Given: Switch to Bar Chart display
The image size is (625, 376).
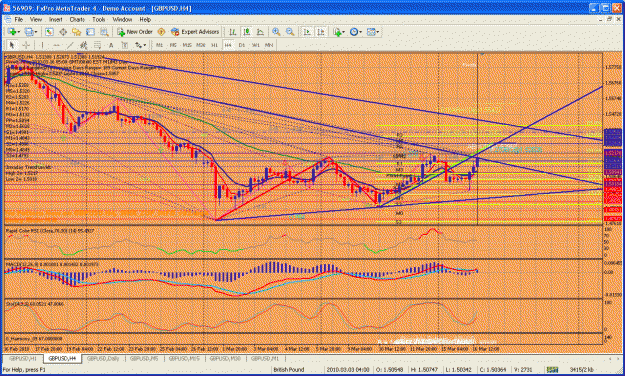Looking at the screenshot, I should (232, 32).
